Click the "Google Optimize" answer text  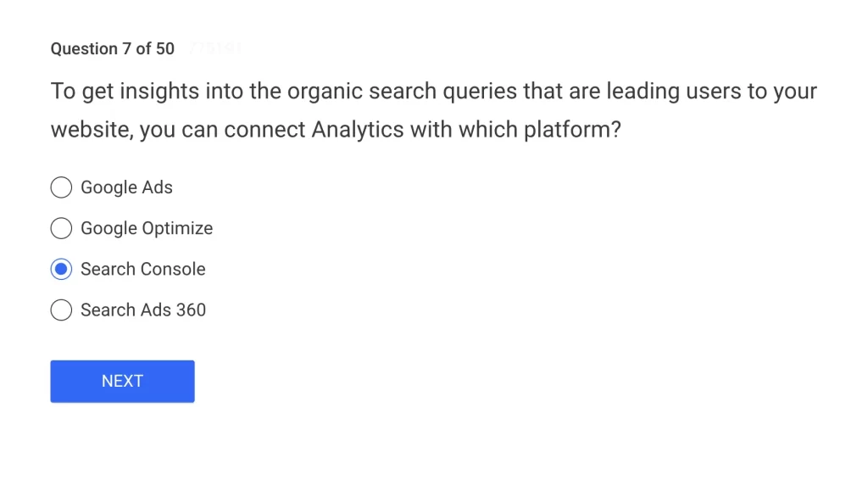point(147,228)
